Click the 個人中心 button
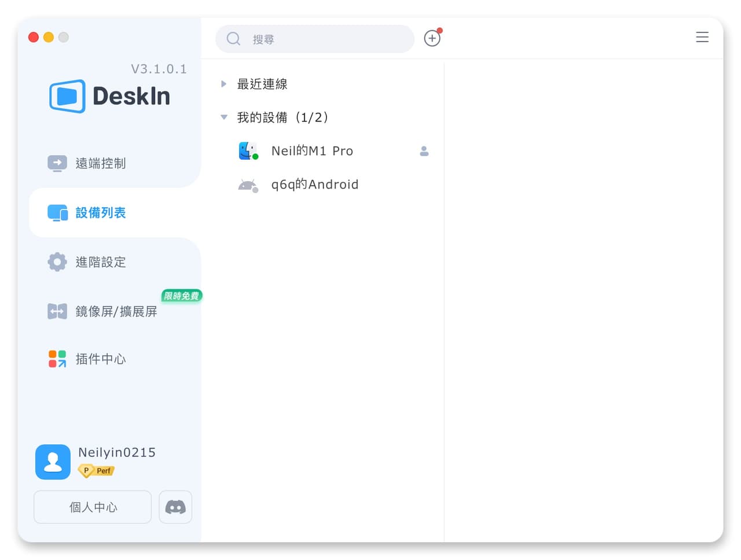741x560 pixels. click(93, 507)
